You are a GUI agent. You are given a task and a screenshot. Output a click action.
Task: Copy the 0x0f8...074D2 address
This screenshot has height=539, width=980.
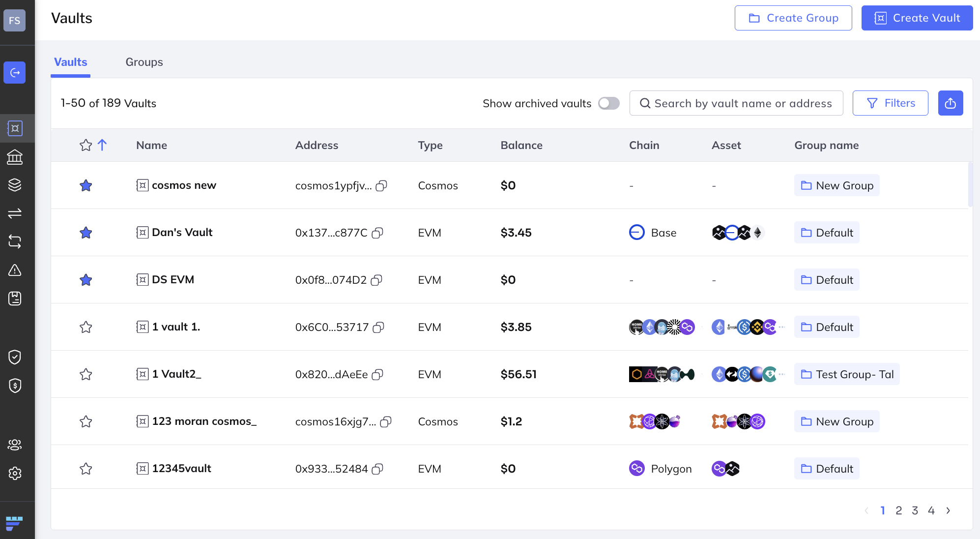[x=376, y=280]
